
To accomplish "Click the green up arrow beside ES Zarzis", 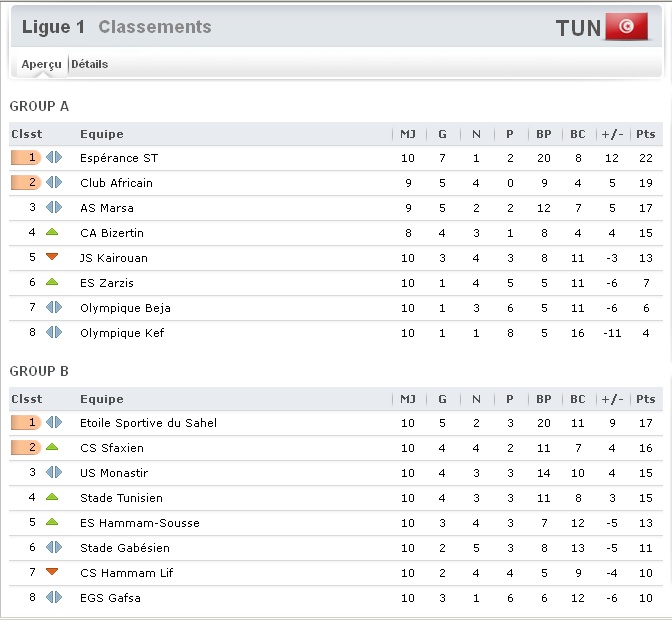I will pos(52,282).
